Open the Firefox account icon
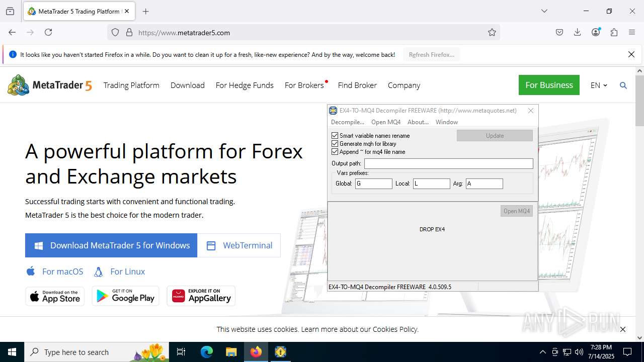644x362 pixels. 596,32
